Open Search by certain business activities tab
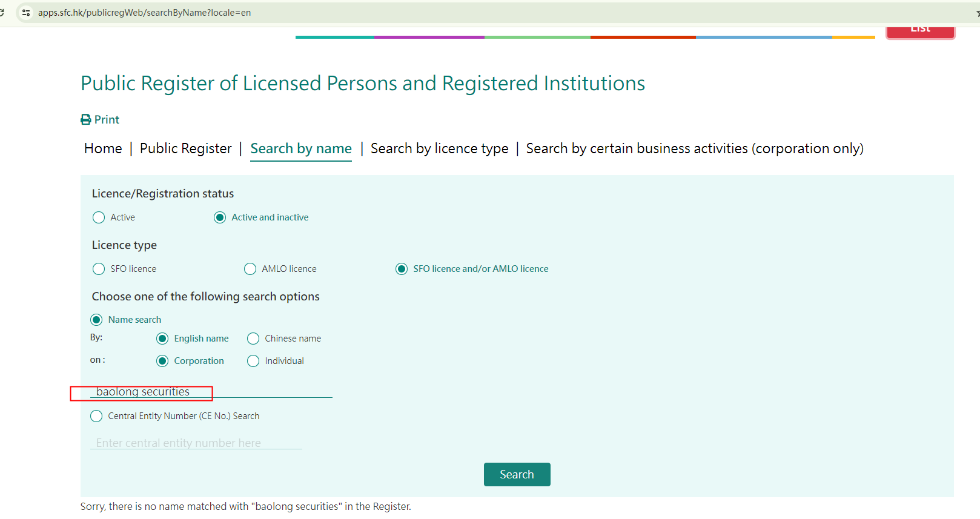The height and width of the screenshot is (519, 980). coord(694,149)
